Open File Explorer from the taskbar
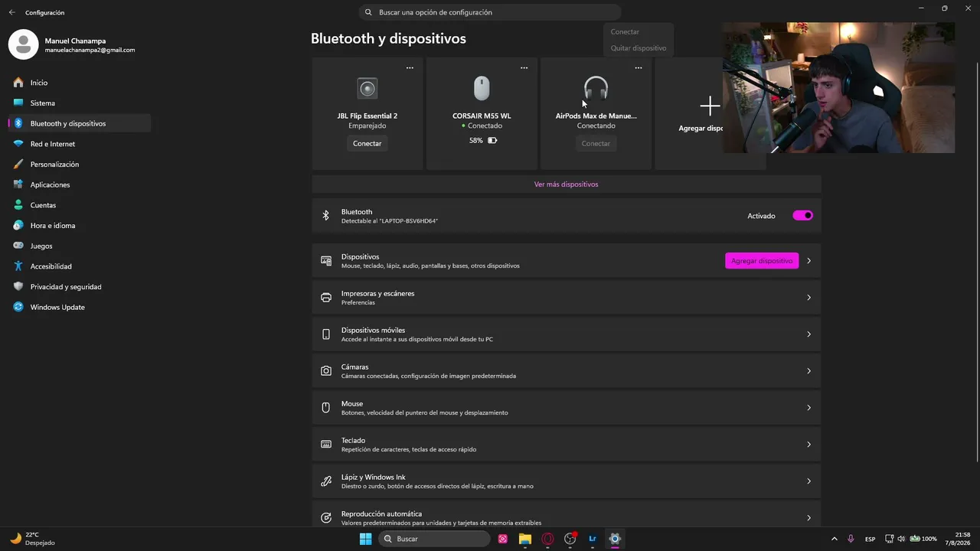The width and height of the screenshot is (980, 551). (x=525, y=539)
